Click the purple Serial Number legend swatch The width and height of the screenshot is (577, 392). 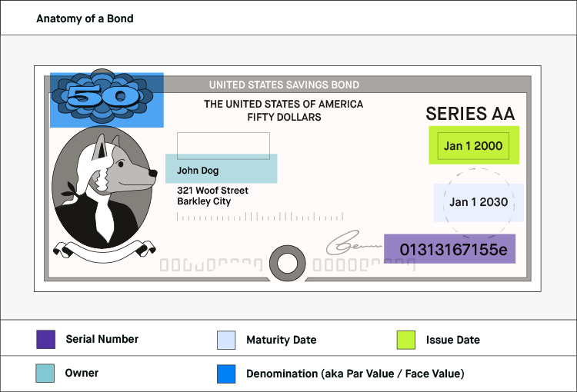[45, 339]
